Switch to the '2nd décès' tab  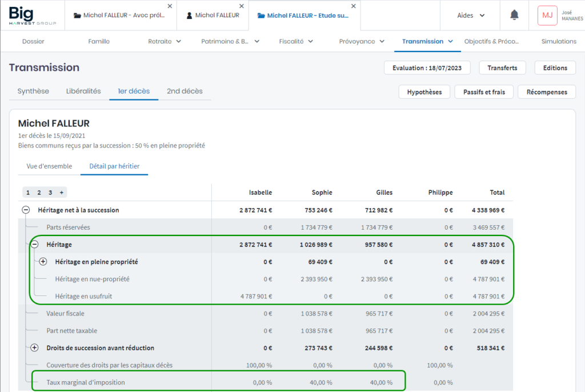pyautogui.click(x=185, y=91)
